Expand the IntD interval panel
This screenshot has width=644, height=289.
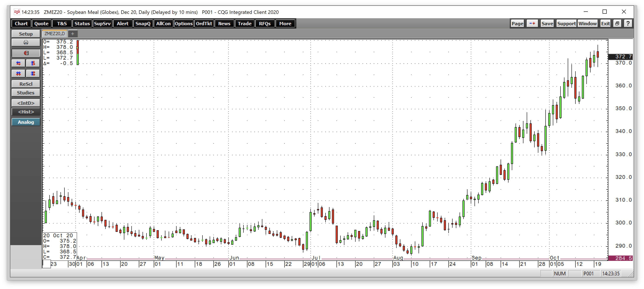pos(25,103)
